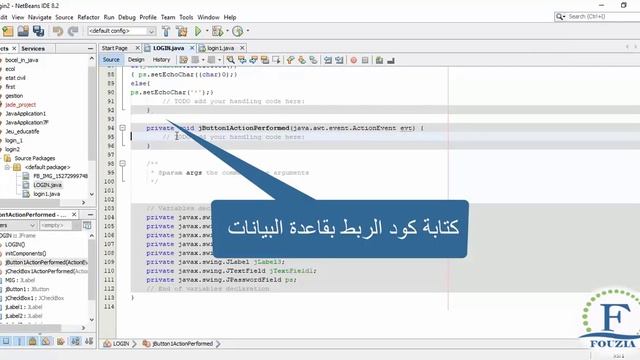Start macro recording with the red circle icon

click(x=354, y=60)
